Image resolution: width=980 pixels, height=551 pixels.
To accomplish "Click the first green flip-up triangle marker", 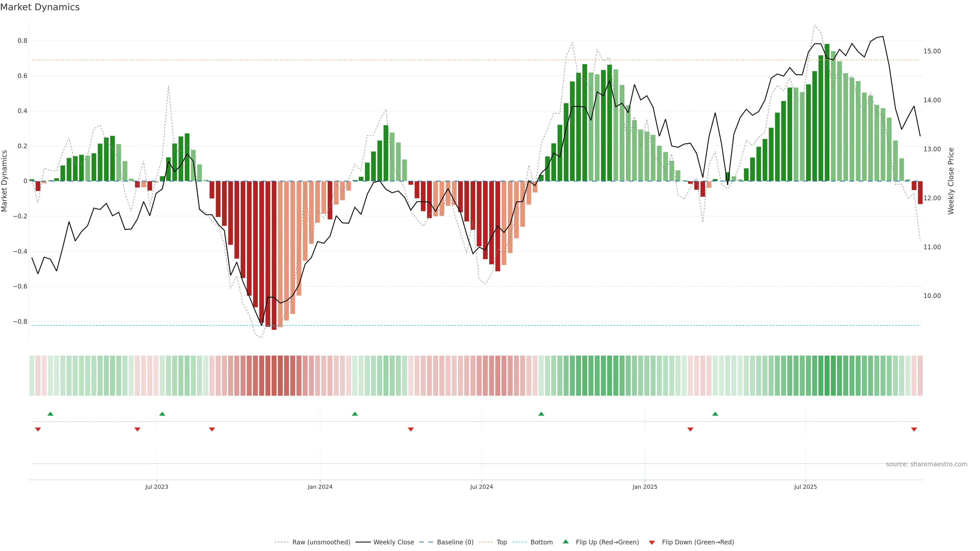I will click(50, 414).
